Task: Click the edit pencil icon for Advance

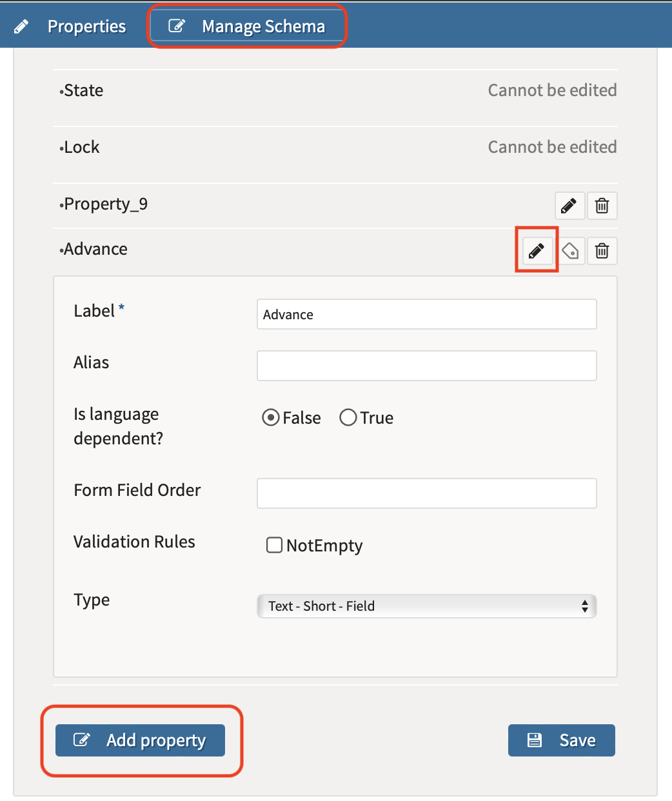Action: point(536,250)
